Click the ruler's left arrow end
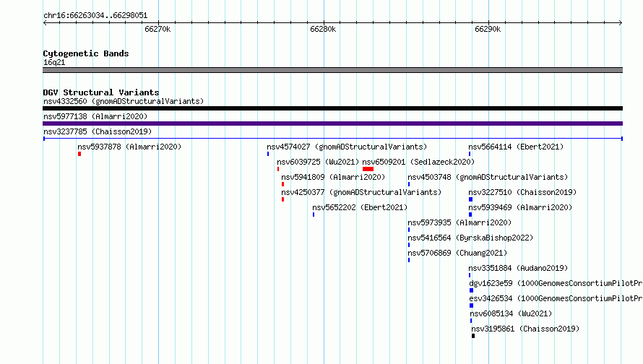The image size is (643, 364). [45, 22]
